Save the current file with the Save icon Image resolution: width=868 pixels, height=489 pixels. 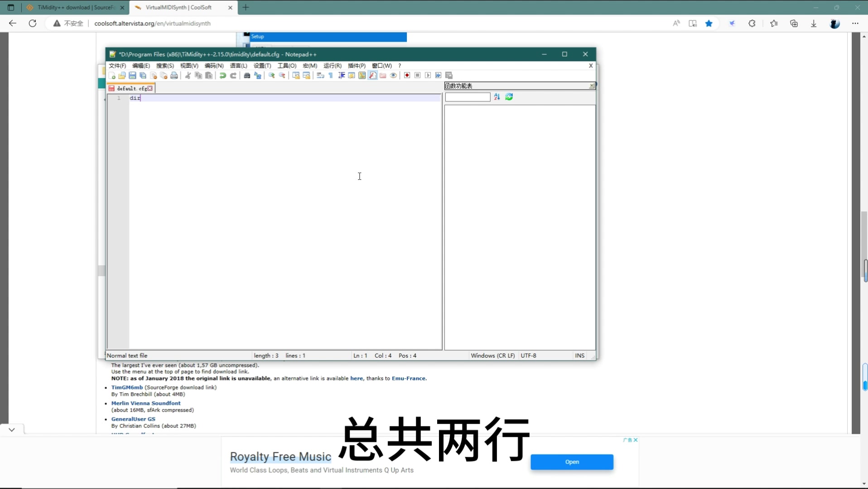click(132, 76)
